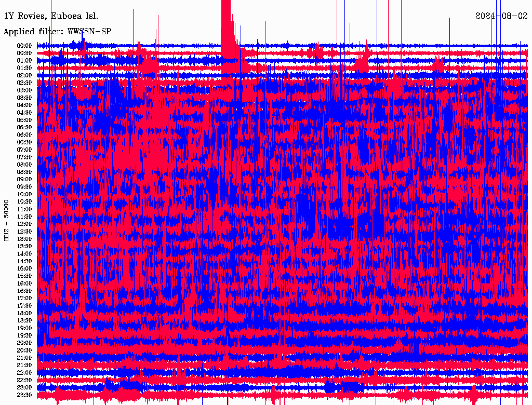Screen dimensions: 532x405
Task: Select the 17:00 time label
Action: click(x=24, y=299)
